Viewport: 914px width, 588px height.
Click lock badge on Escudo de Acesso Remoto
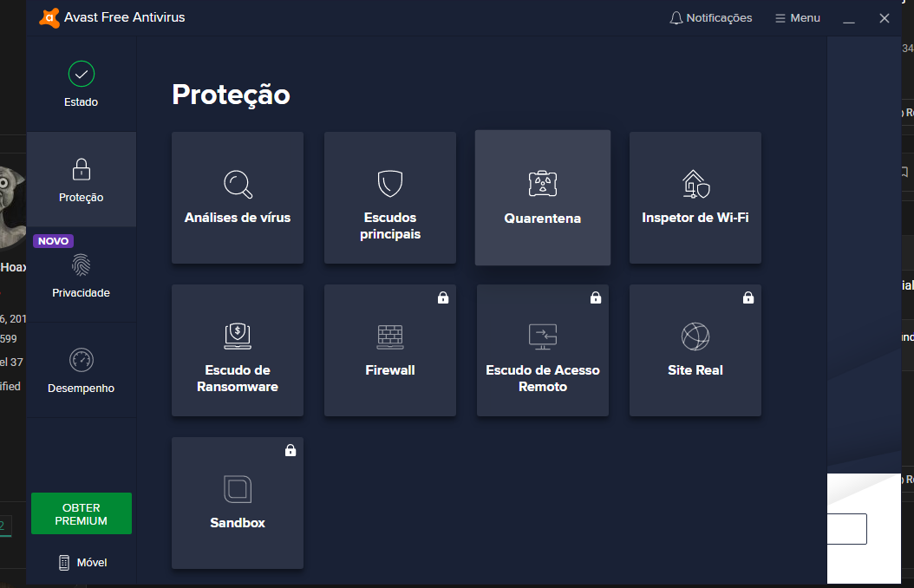pyautogui.click(x=596, y=297)
